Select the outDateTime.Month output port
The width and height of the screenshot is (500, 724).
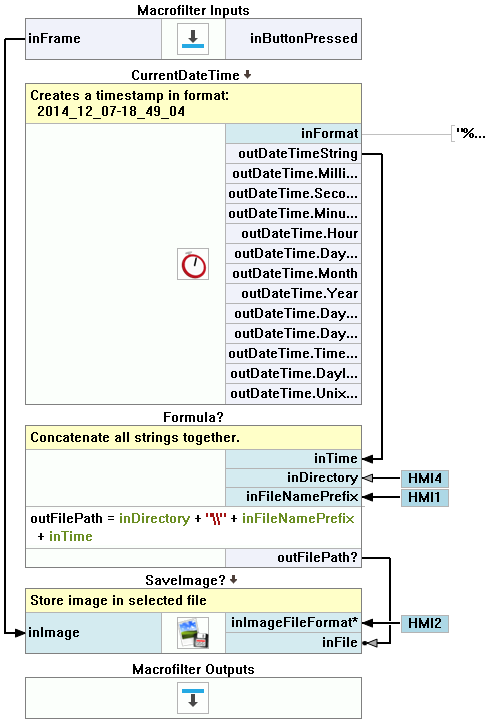click(294, 273)
